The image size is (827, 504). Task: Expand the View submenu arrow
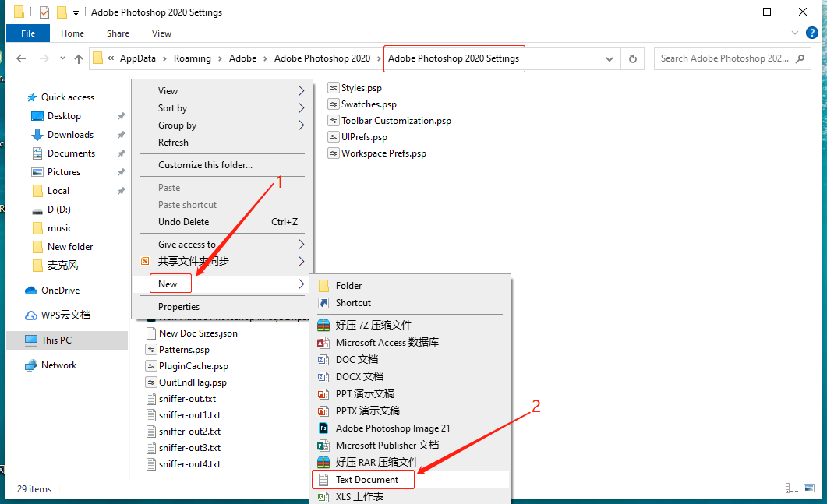click(301, 91)
